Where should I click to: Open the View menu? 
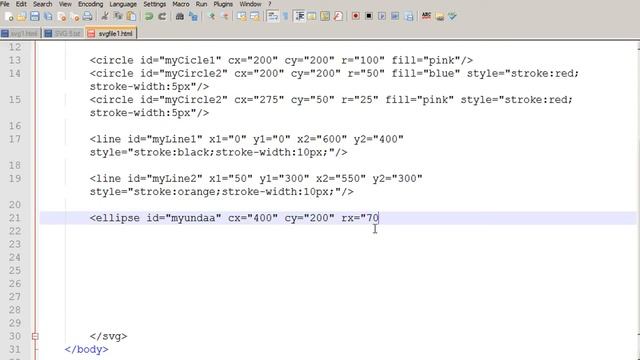(x=65, y=4)
